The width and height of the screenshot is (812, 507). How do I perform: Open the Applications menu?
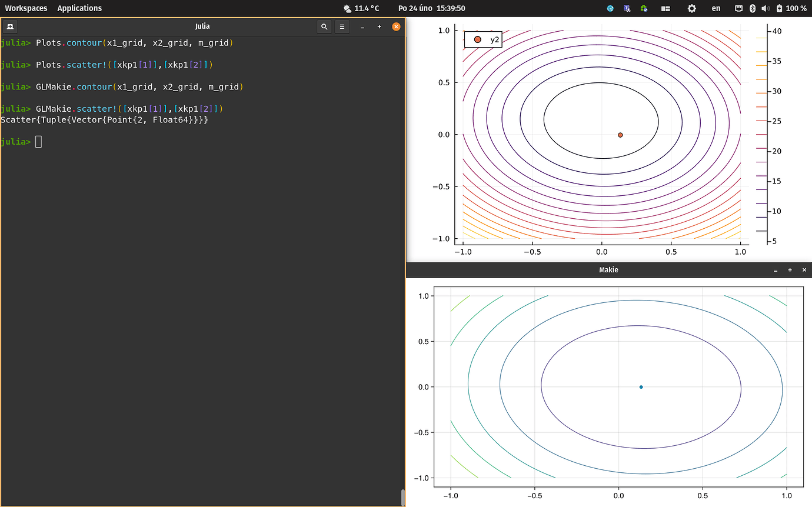coord(79,8)
